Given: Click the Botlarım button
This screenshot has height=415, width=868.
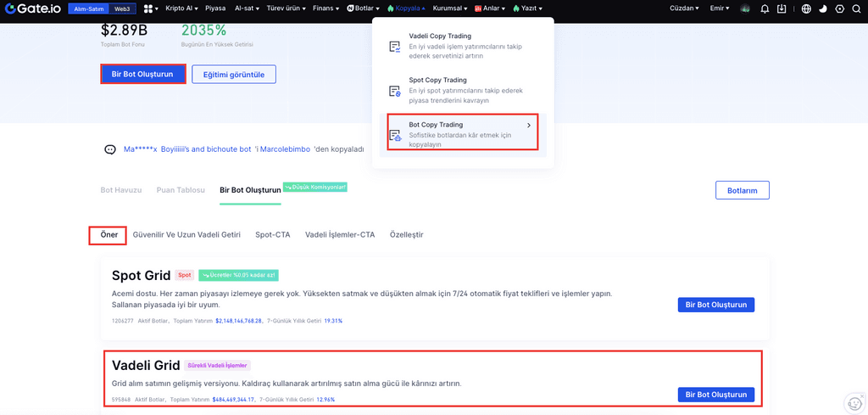Looking at the screenshot, I should click(x=743, y=190).
